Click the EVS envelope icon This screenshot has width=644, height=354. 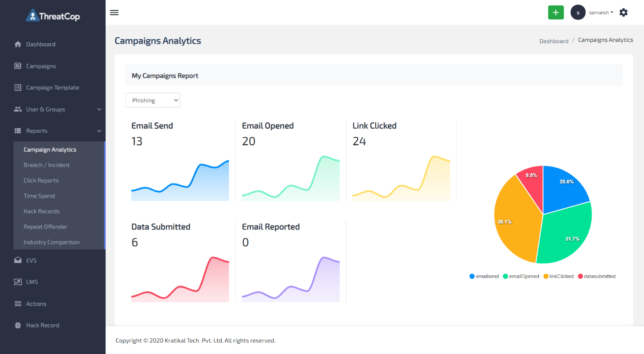[x=18, y=260]
